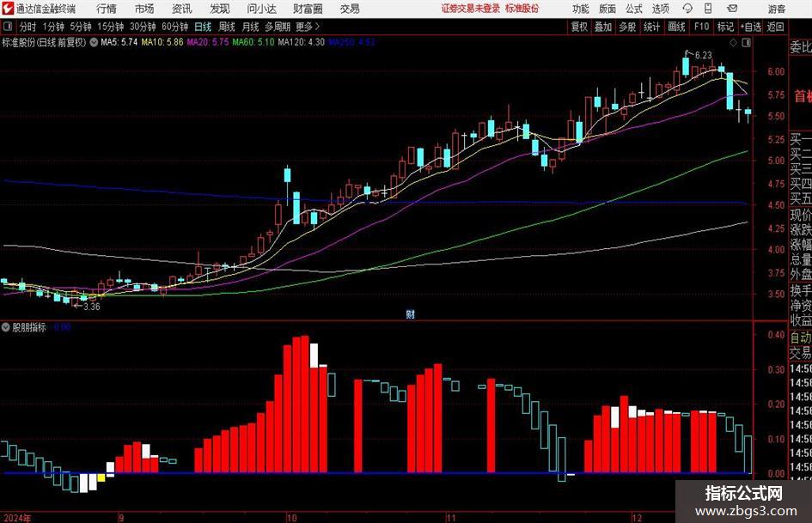Open the 版面 menu
Viewport: 812px width, 523px height.
[607, 9]
